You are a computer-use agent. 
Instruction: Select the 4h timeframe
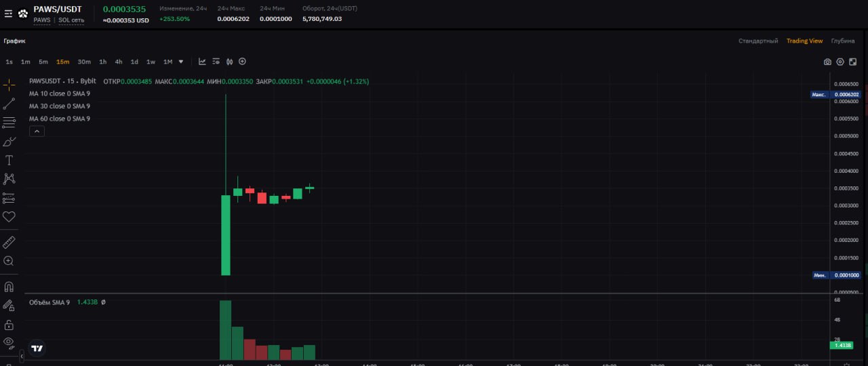coord(119,62)
